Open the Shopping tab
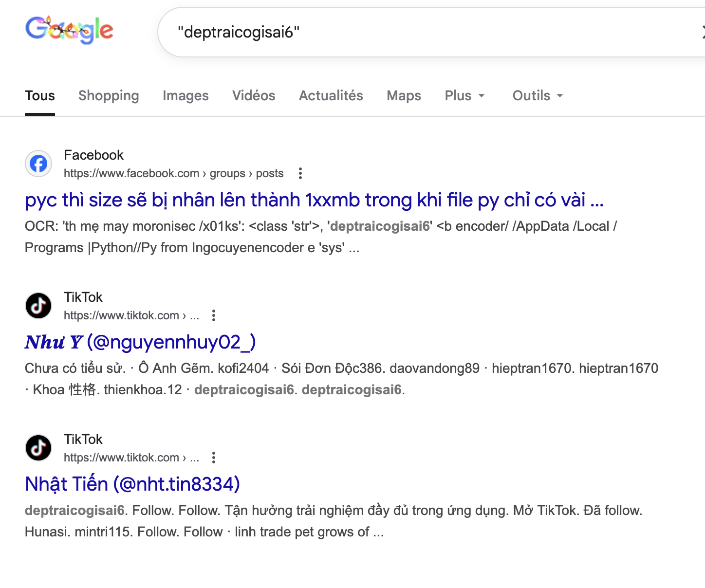 [x=109, y=95]
